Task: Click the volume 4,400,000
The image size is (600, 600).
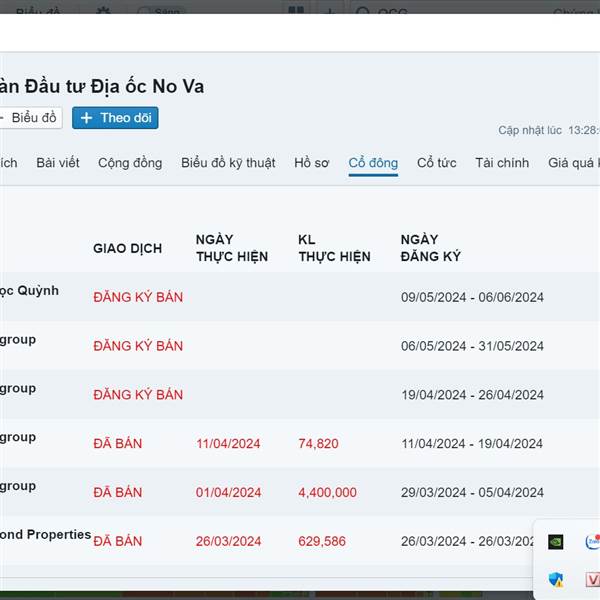Action: [x=327, y=492]
